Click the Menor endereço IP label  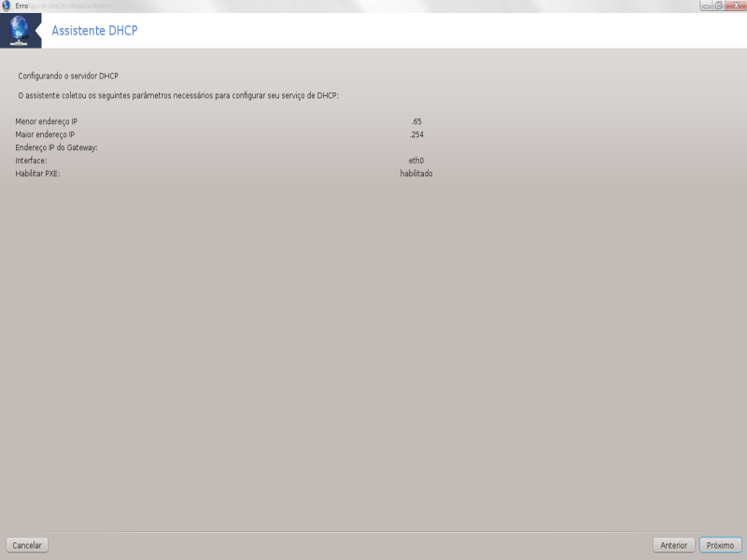(46, 121)
